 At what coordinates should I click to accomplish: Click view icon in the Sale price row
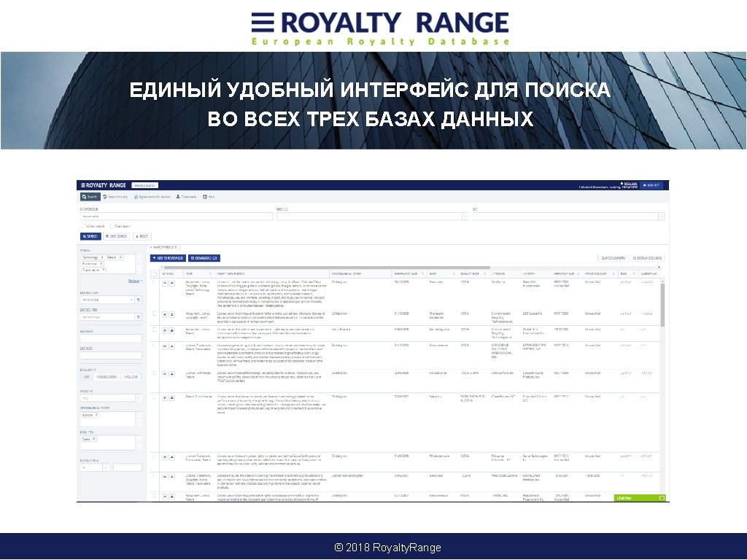pos(165,397)
